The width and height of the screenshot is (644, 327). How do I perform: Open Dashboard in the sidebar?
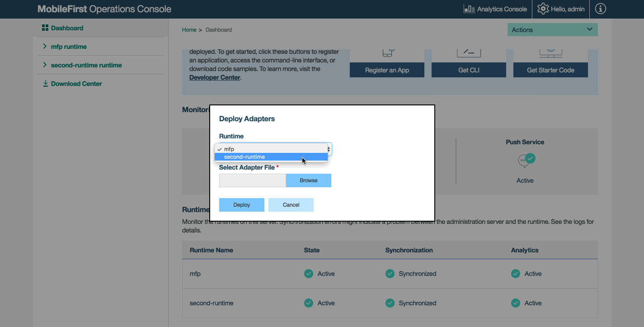pos(67,28)
